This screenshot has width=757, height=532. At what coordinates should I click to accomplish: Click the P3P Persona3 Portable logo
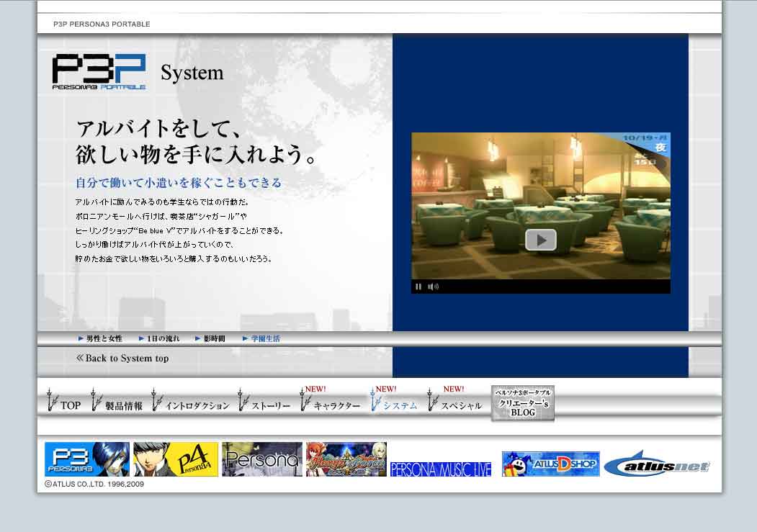coord(99,71)
